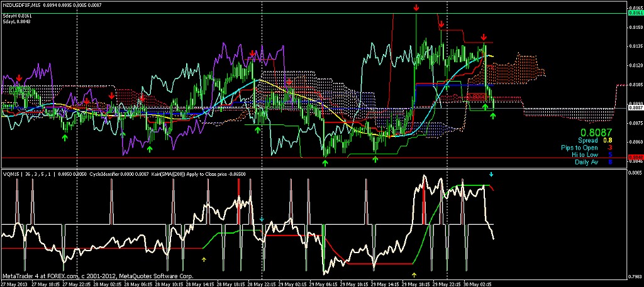
Task: Click the white 0.8087 current price tag
Action: (636, 108)
